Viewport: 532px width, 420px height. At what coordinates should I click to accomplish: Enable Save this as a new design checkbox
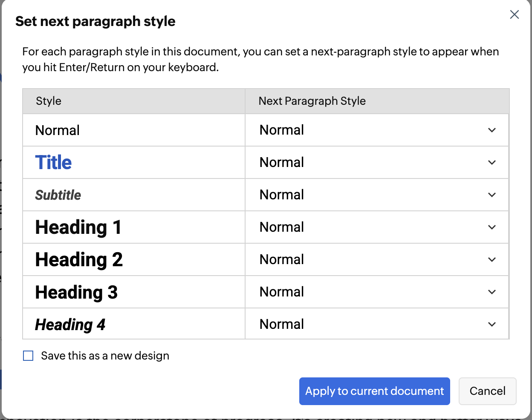28,356
